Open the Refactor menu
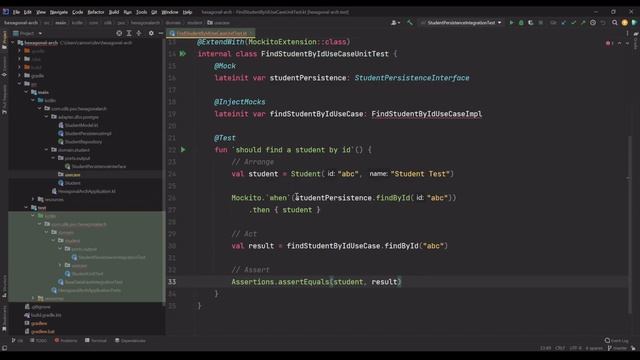The height and width of the screenshot is (360, 640). [96, 12]
